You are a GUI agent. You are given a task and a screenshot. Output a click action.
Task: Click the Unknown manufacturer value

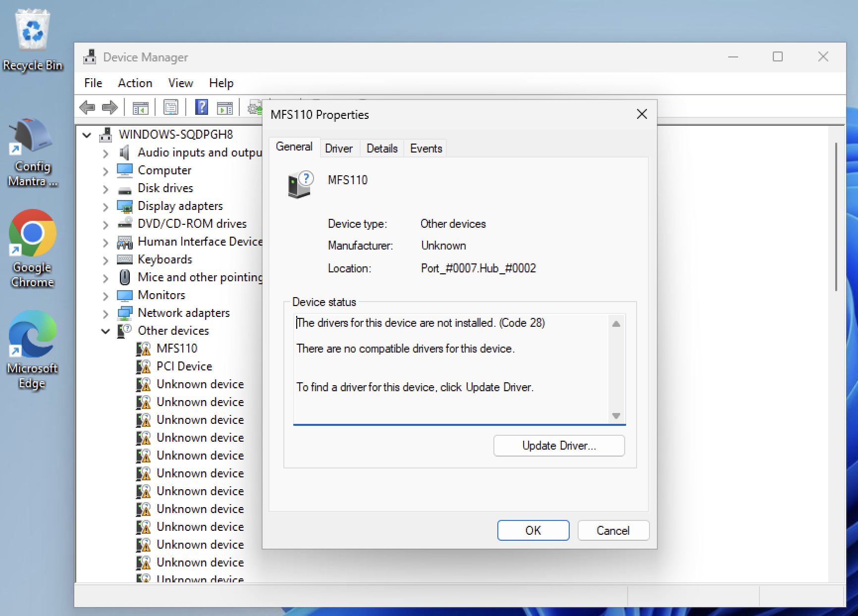[443, 246]
